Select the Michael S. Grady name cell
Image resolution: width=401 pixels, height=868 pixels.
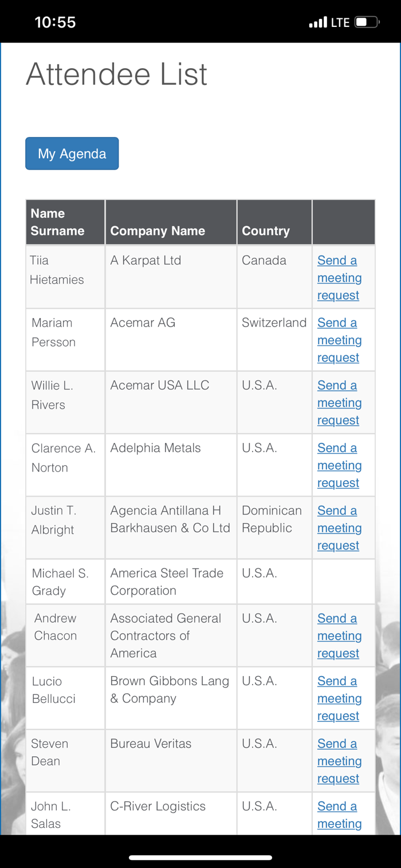60,582
